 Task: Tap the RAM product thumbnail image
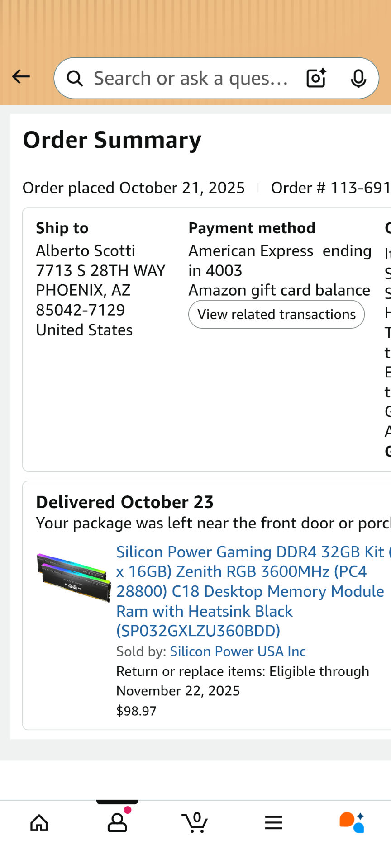(x=74, y=577)
